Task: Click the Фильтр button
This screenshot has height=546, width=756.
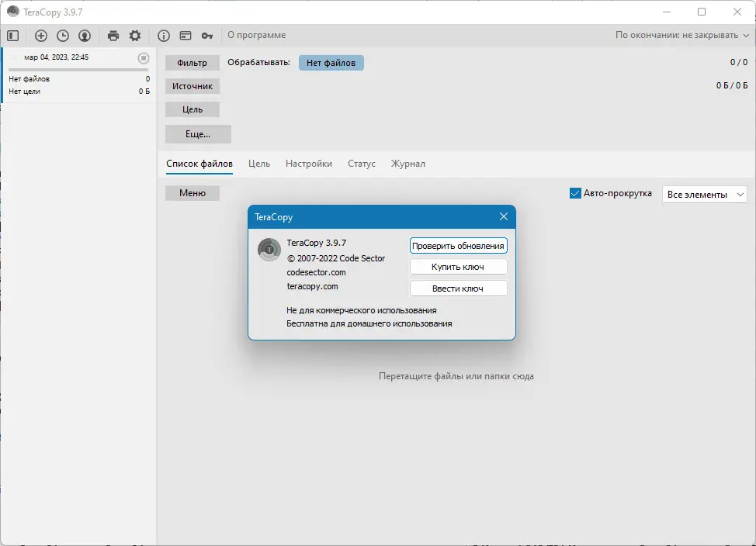Action: click(x=192, y=63)
